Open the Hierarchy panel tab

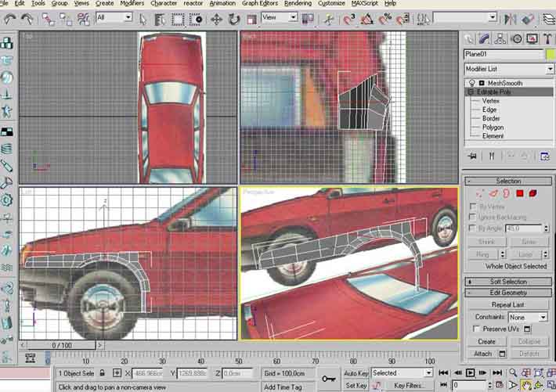pyautogui.click(x=501, y=38)
